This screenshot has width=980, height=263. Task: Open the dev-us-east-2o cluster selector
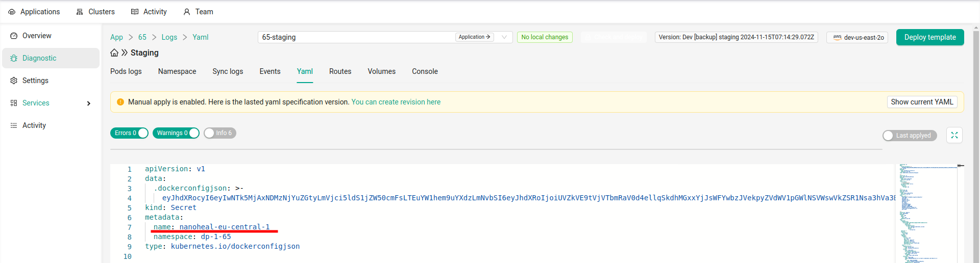click(x=857, y=37)
